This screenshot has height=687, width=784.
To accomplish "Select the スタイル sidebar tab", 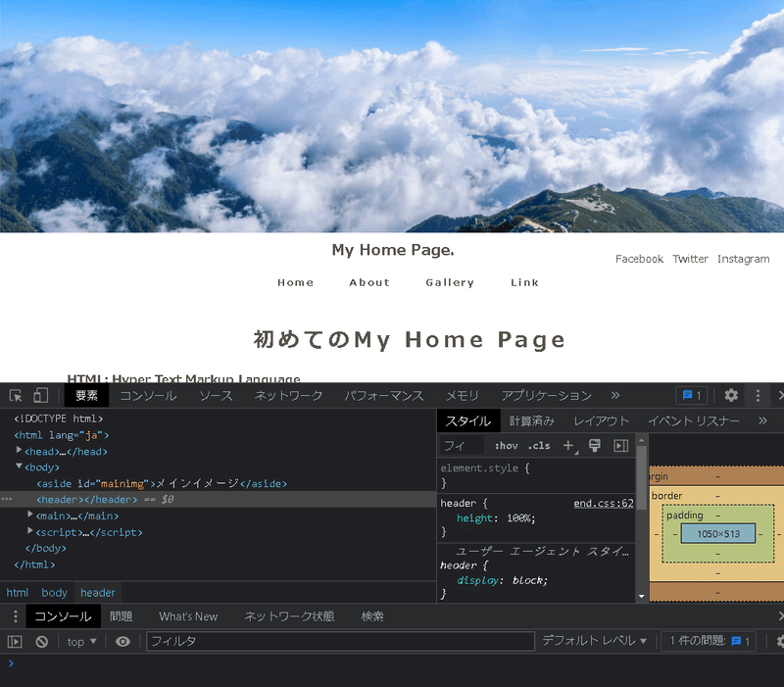I will (468, 420).
